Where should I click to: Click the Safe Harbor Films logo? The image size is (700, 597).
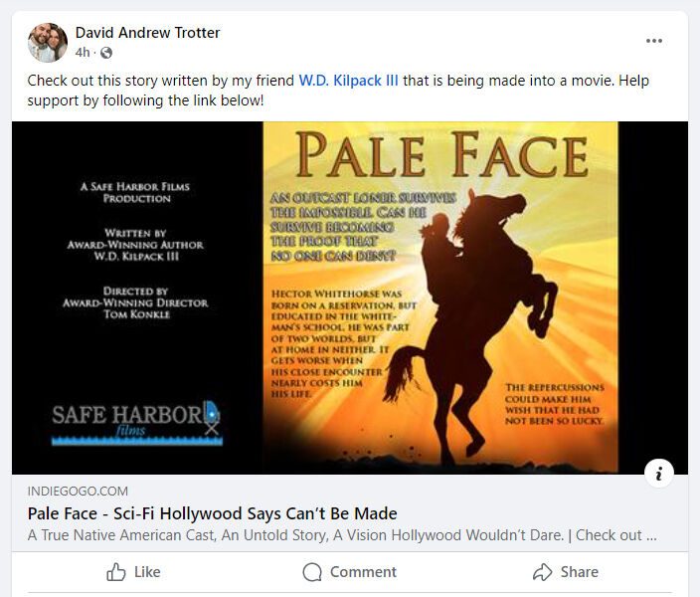[x=136, y=423]
